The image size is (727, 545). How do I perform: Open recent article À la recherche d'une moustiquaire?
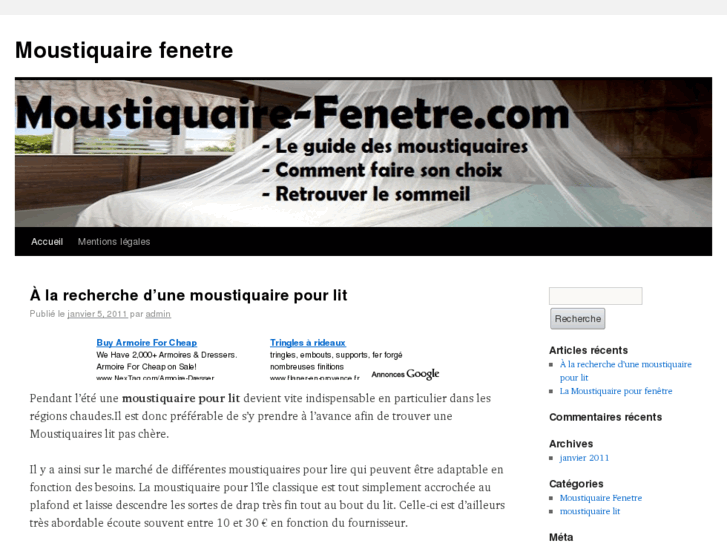point(625,371)
